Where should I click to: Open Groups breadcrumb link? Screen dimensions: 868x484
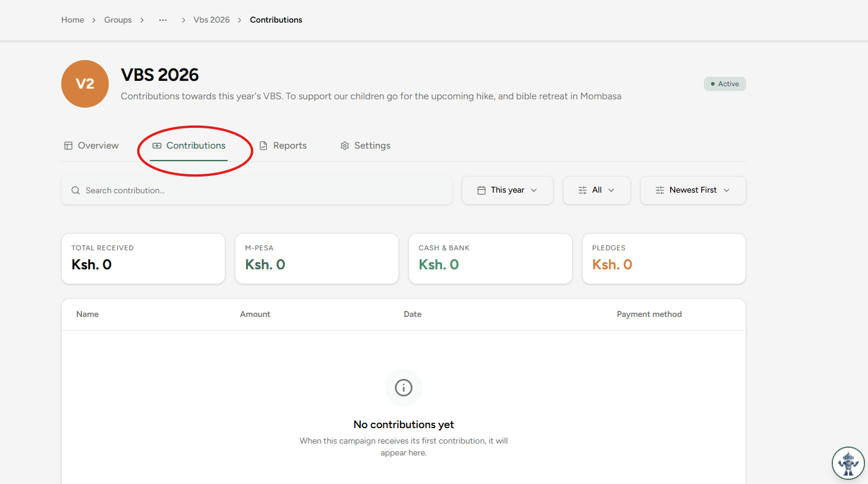pos(118,20)
